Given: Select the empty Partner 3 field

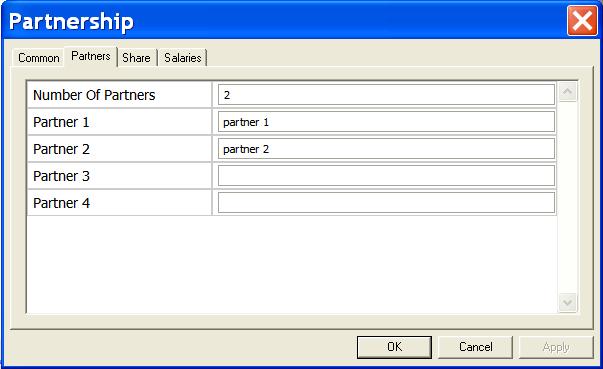Looking at the screenshot, I should click(x=386, y=176).
